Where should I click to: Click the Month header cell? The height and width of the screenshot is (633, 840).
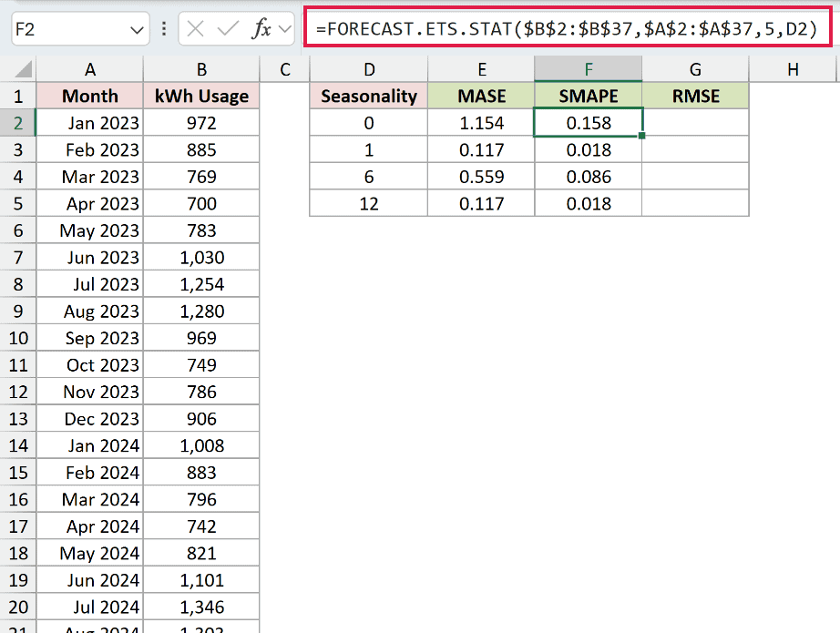point(90,97)
